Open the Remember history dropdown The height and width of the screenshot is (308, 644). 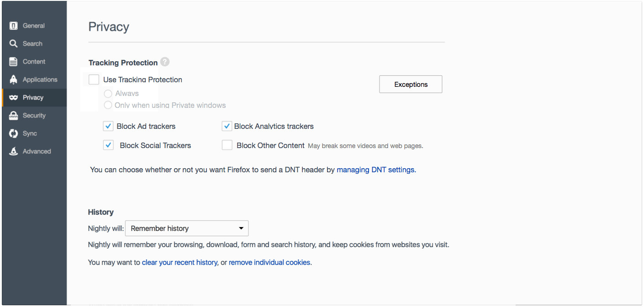[187, 228]
